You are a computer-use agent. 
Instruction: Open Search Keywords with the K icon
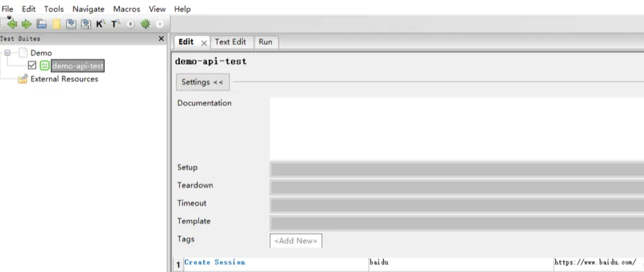click(101, 24)
